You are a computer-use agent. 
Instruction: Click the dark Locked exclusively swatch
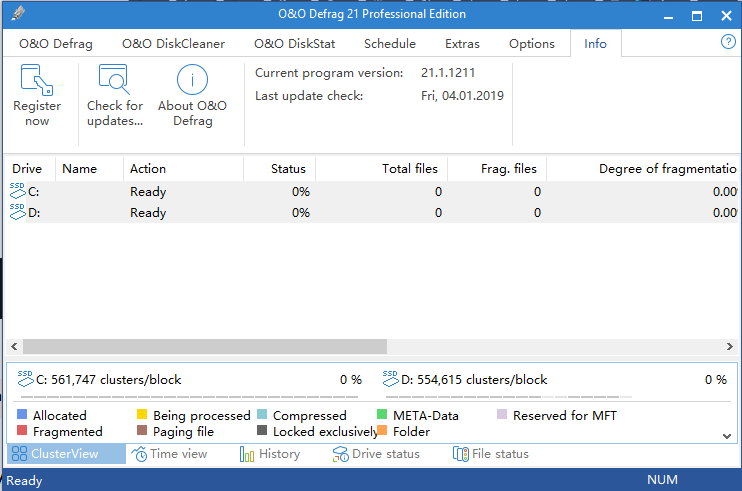(262, 430)
